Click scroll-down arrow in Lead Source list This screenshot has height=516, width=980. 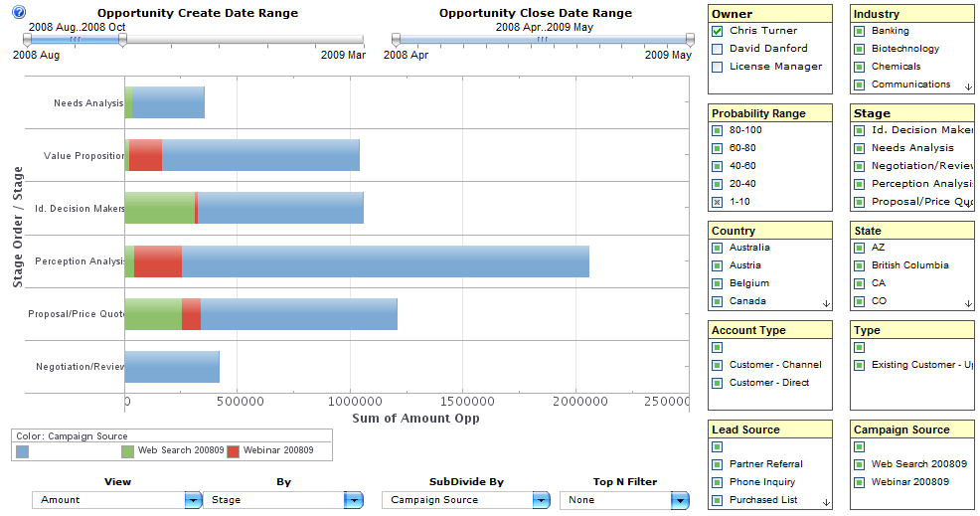(x=826, y=502)
